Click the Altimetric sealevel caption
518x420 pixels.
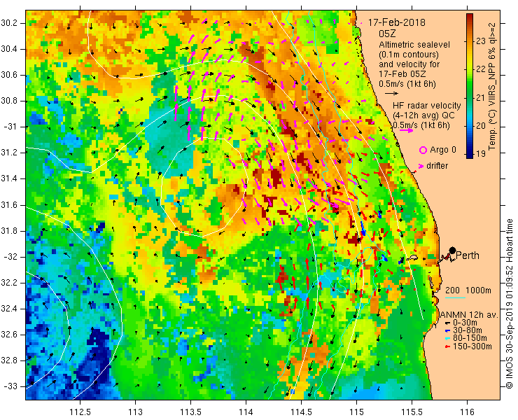[x=414, y=45]
